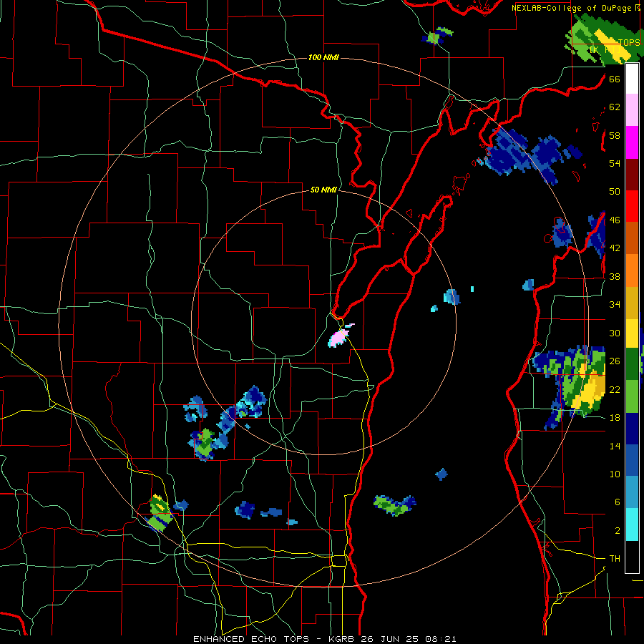Screen dimensions: 644x644
Task: Click the 34 value on the legend scale
Action: pyautogui.click(x=615, y=305)
